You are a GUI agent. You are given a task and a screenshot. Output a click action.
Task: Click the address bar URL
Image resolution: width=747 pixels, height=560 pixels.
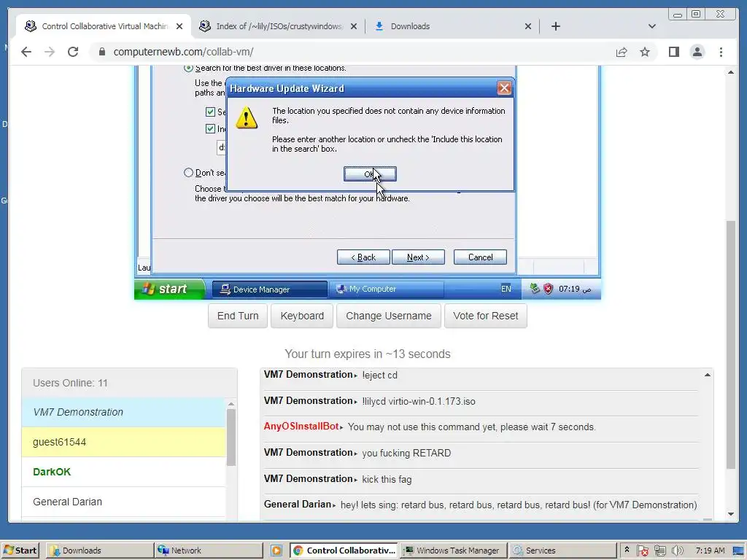183,52
